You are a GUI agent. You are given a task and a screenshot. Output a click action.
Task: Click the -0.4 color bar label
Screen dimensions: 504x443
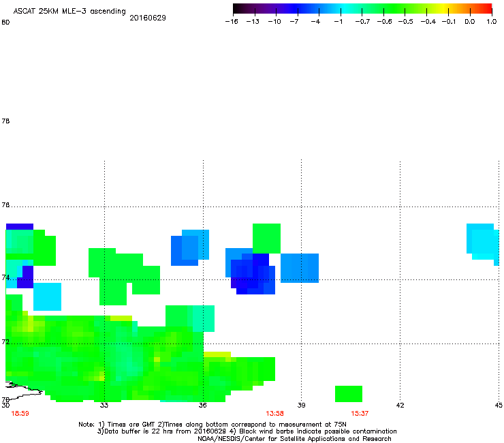point(428,22)
